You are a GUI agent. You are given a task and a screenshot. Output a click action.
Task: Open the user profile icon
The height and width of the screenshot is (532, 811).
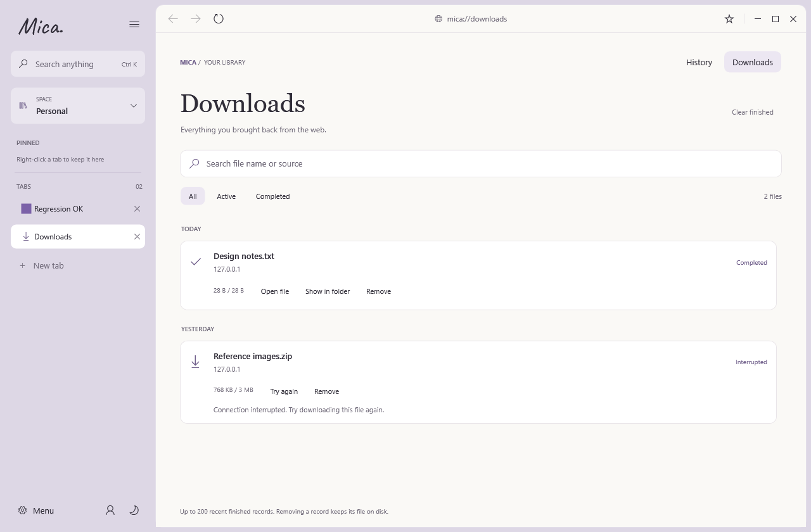tap(110, 510)
